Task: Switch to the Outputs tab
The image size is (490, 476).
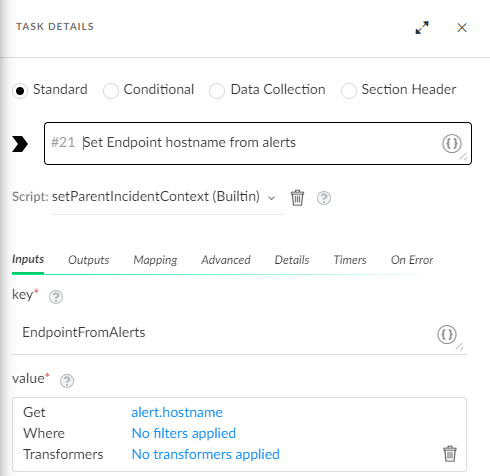Action: coord(89,260)
